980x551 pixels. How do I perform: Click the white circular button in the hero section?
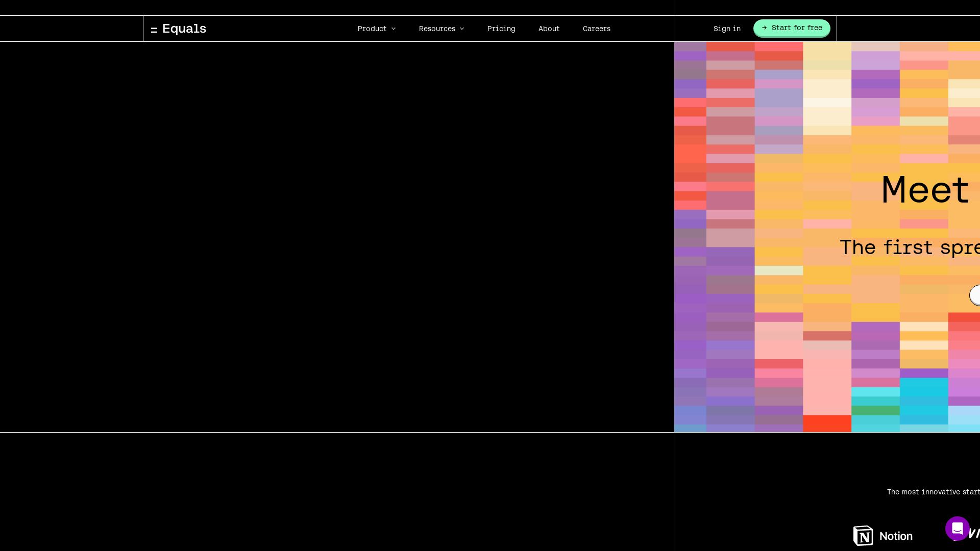click(x=975, y=295)
